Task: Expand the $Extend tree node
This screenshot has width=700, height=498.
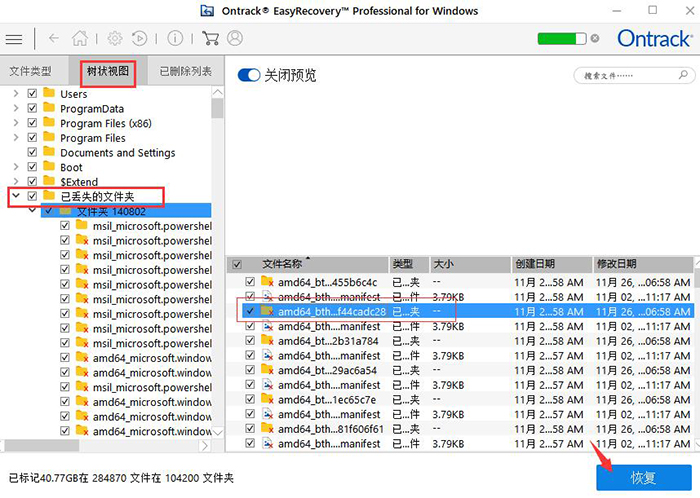Action: point(16,181)
